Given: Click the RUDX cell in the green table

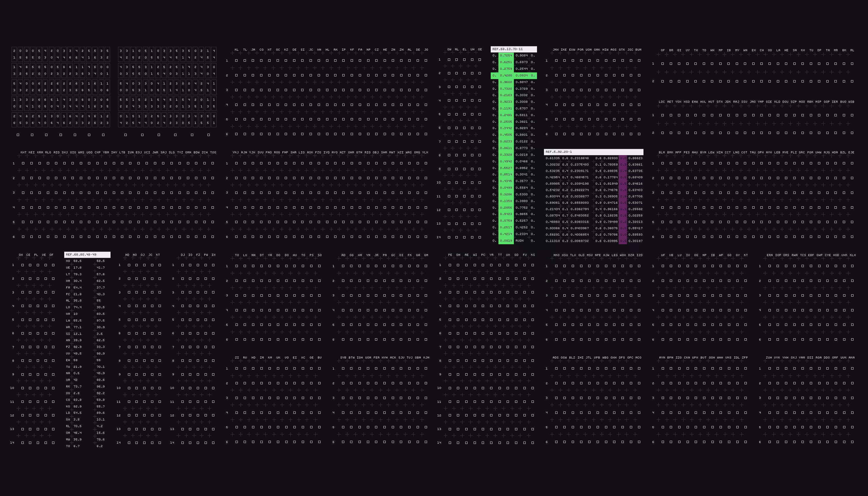Looking at the screenshot, I should point(520,241).
